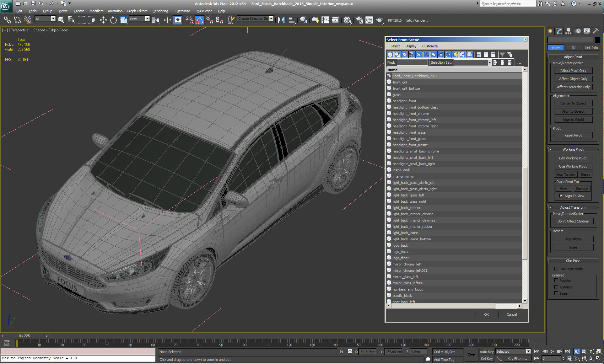This screenshot has width=604, height=364.
Task: Toggle Angle Snap on the toolbar
Action: click(x=200, y=20)
